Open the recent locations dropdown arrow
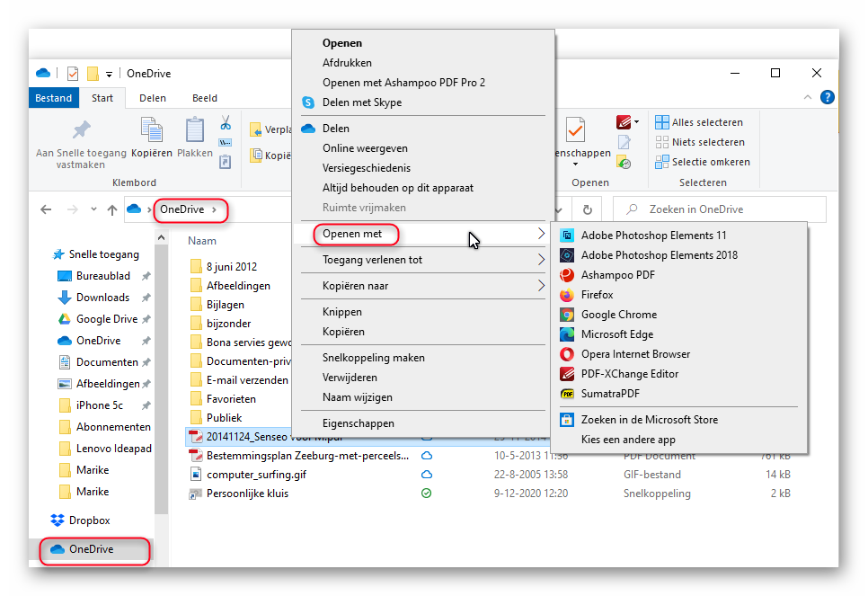 pyautogui.click(x=93, y=209)
